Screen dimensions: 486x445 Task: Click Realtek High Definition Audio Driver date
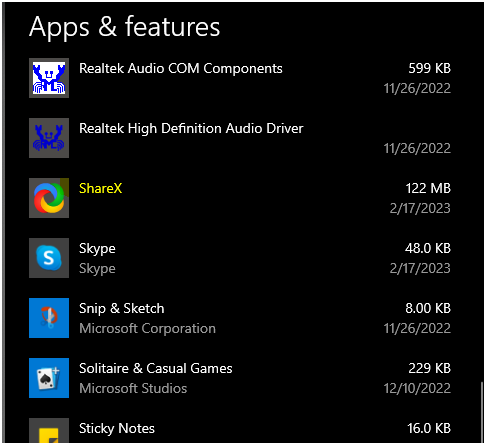[417, 149]
